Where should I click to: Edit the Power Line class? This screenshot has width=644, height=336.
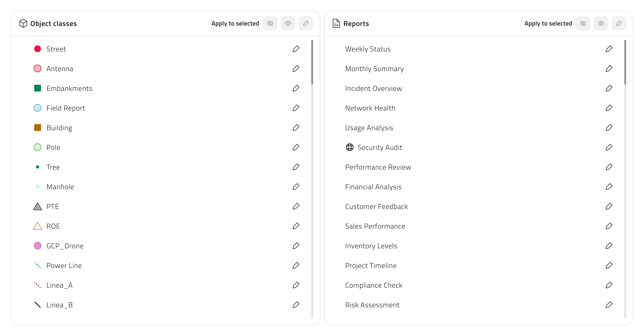pyautogui.click(x=296, y=265)
